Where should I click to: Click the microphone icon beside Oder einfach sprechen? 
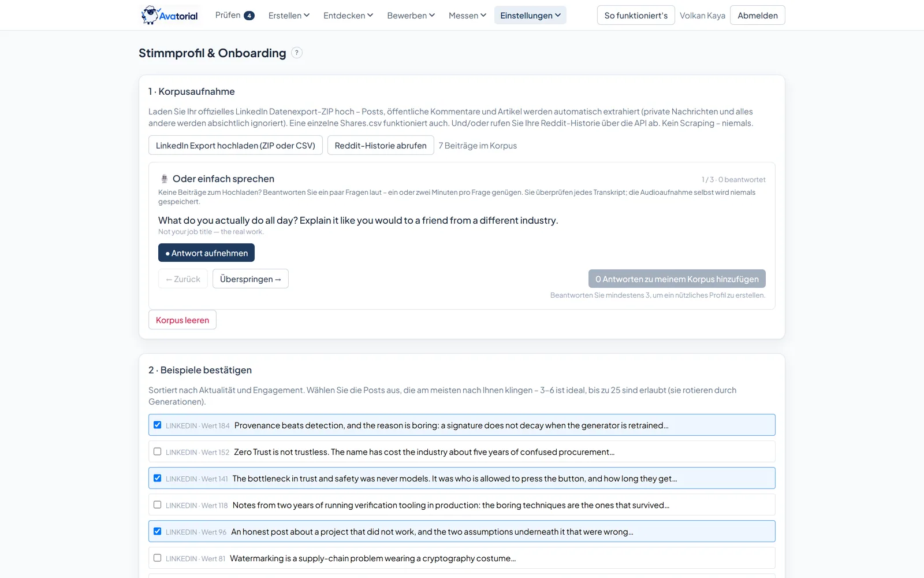164,179
